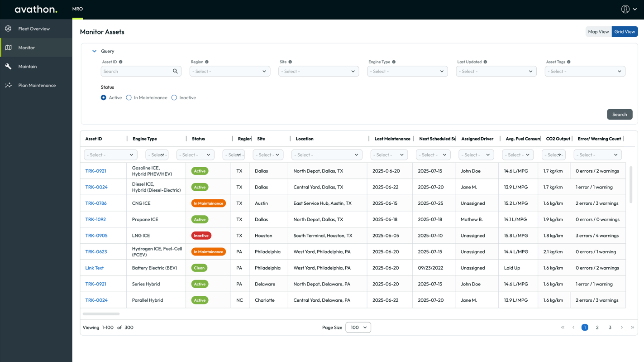Click the Maintain wrench icon
The image size is (644, 362).
pyautogui.click(x=8, y=67)
